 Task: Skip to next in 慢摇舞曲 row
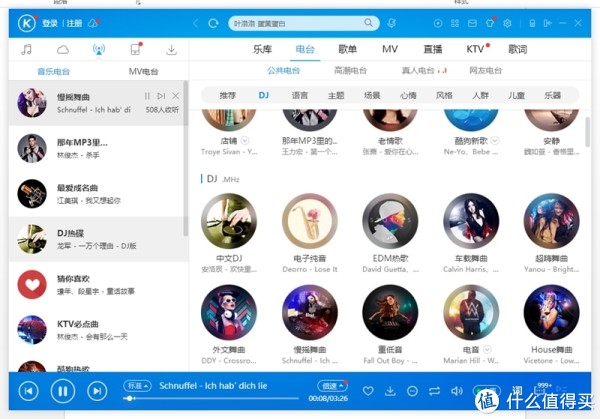tap(161, 96)
